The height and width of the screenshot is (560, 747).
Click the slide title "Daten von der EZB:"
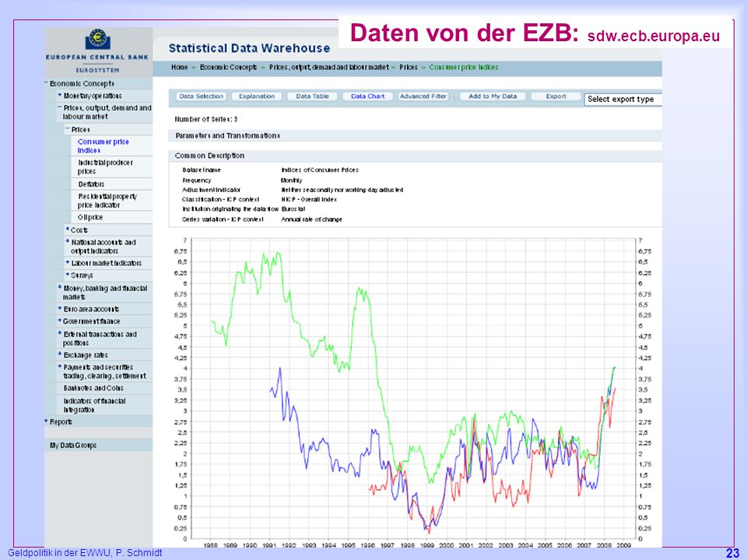(465, 33)
